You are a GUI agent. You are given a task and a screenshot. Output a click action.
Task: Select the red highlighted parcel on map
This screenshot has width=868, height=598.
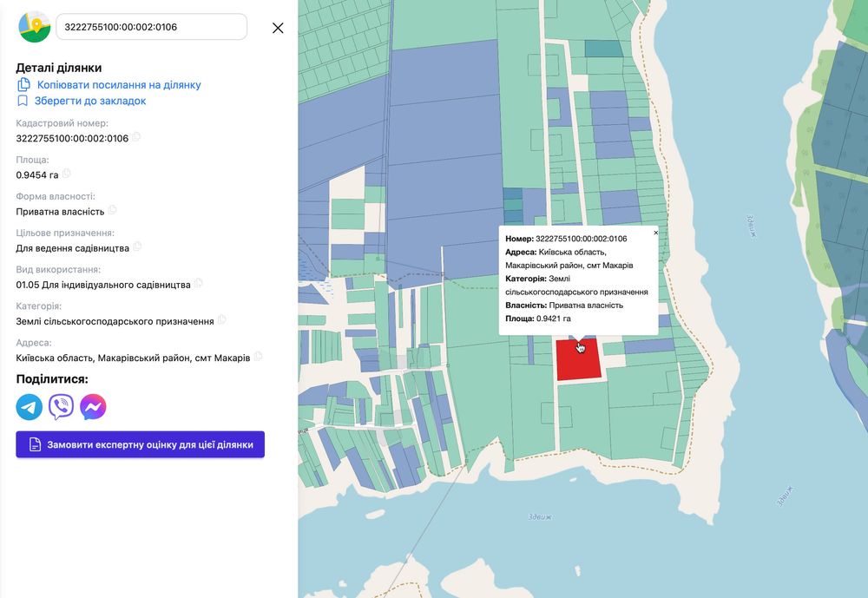click(x=577, y=365)
